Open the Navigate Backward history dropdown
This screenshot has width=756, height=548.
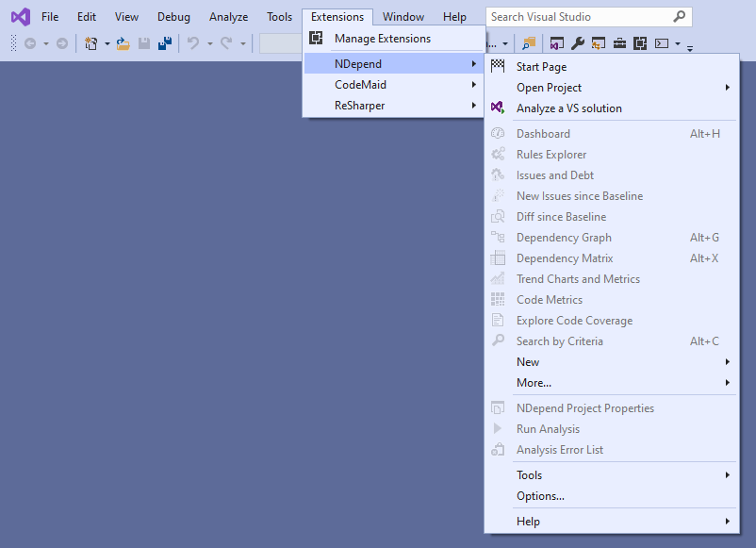(x=46, y=44)
